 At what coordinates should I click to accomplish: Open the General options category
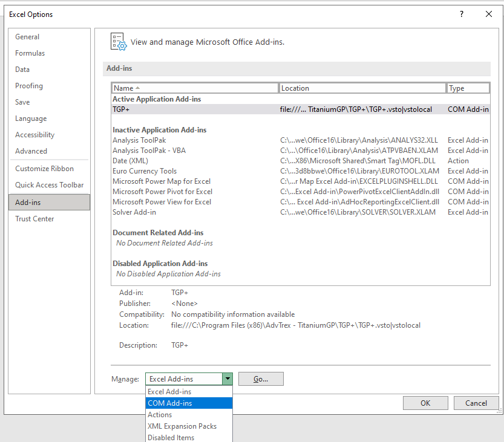[x=49, y=37]
